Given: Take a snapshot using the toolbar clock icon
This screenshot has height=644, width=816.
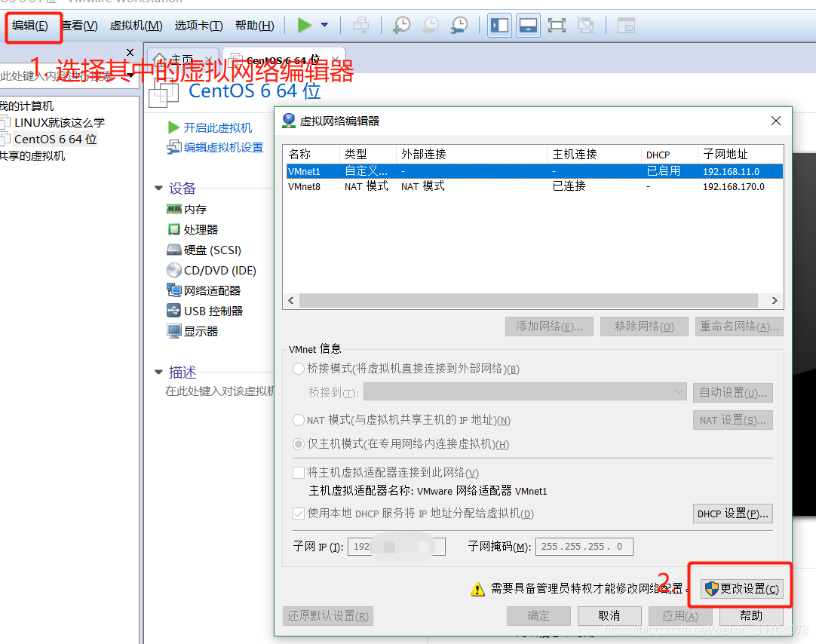Looking at the screenshot, I should 402,25.
